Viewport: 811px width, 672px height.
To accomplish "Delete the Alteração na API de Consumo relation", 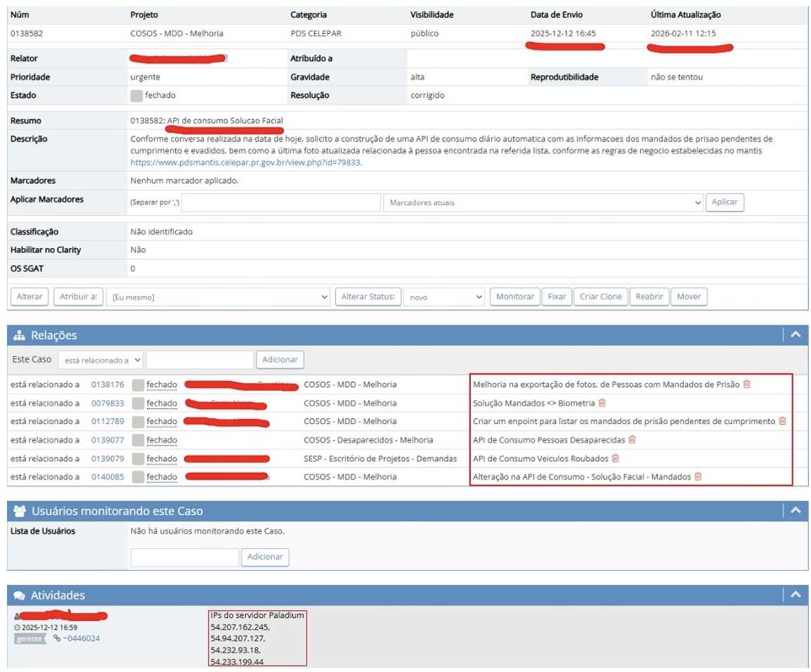I will point(698,477).
